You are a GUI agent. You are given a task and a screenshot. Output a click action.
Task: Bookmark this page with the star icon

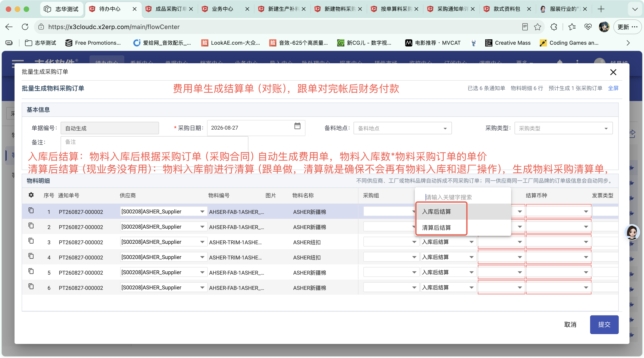[x=537, y=27]
